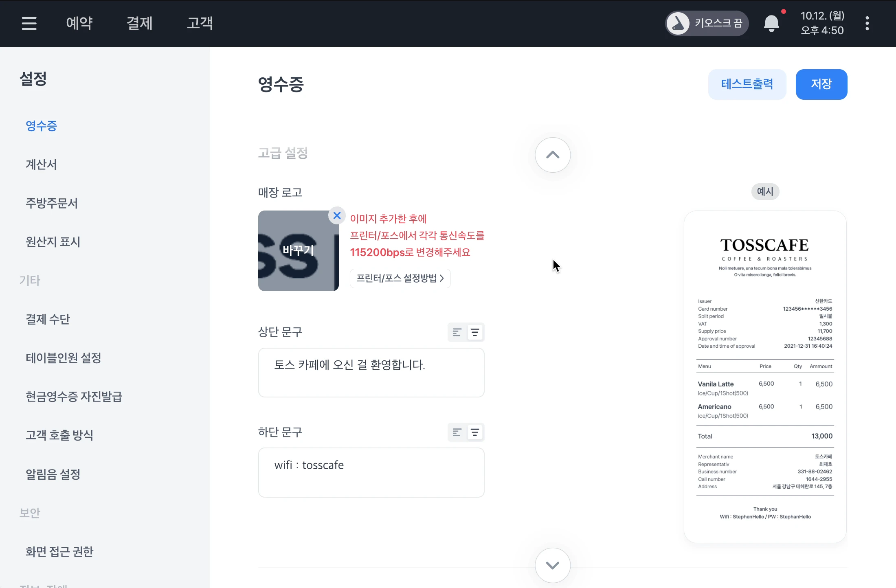This screenshot has width=896, height=588.
Task: Open the 결제 수단 settings
Action: coord(48,319)
